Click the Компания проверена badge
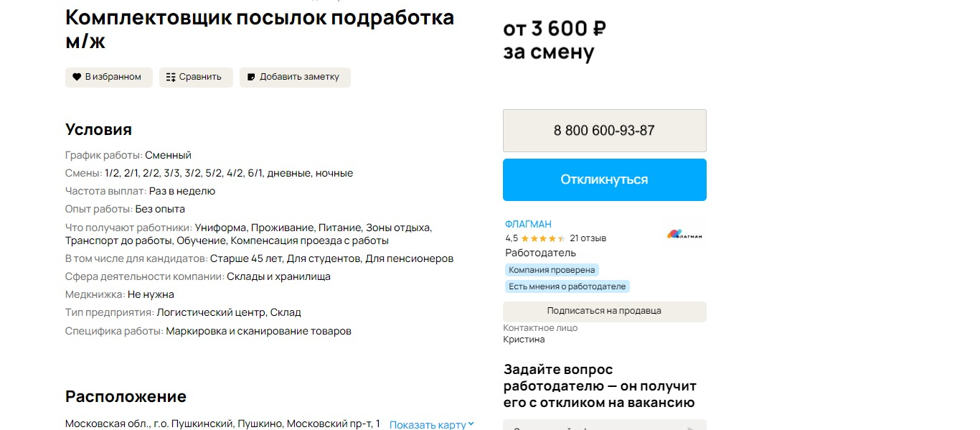This screenshot has width=980, height=430. [552, 270]
